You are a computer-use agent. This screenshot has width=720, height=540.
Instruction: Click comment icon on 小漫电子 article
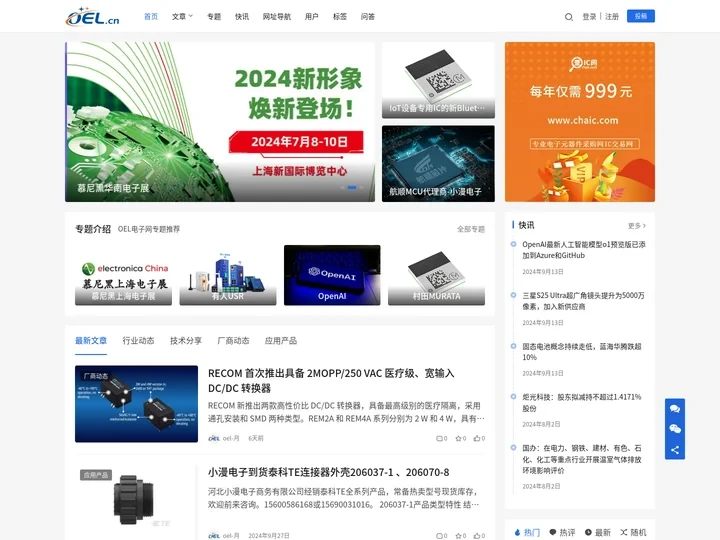point(441,536)
